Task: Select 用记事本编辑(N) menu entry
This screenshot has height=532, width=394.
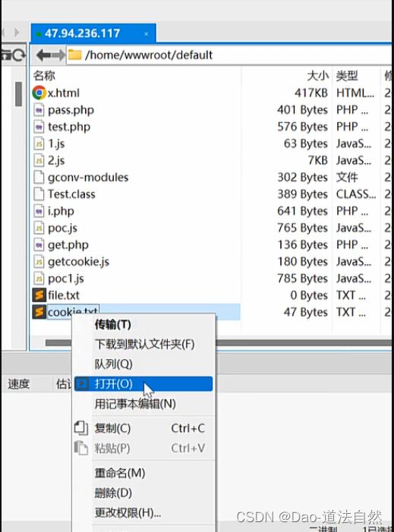Action: coord(135,404)
